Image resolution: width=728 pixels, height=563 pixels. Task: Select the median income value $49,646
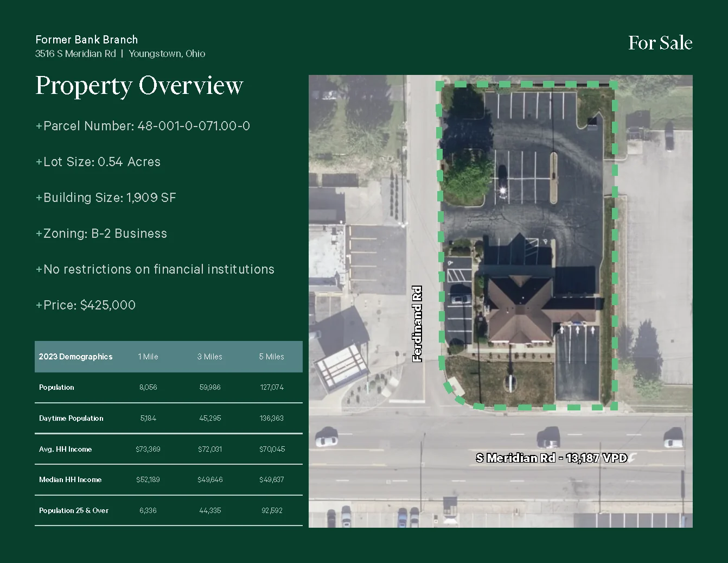(x=210, y=480)
